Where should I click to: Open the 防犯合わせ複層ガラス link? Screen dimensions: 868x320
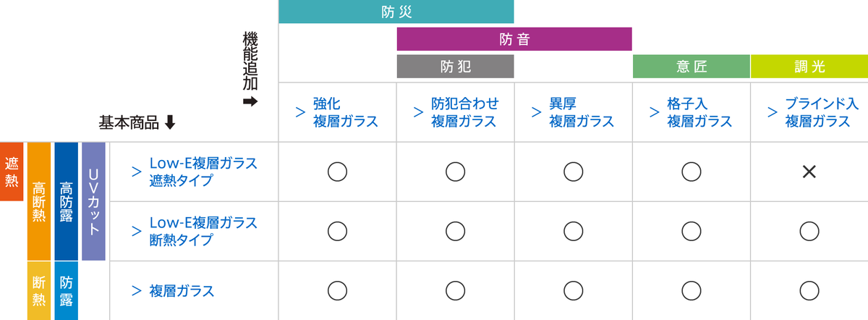464,112
